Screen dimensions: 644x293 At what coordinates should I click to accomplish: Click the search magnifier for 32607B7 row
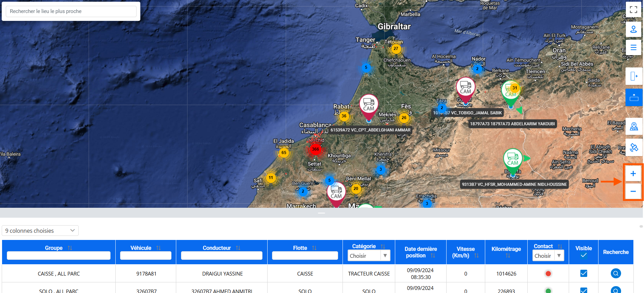point(616,290)
